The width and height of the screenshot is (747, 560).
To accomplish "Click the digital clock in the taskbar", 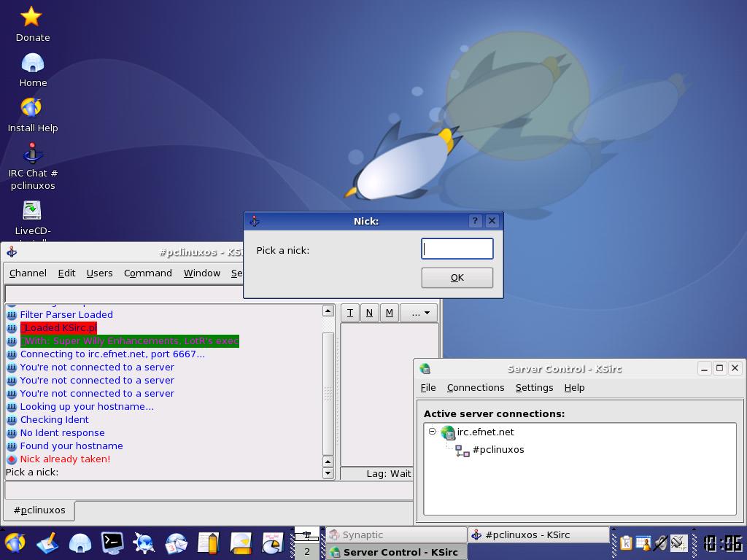I will coord(723,543).
